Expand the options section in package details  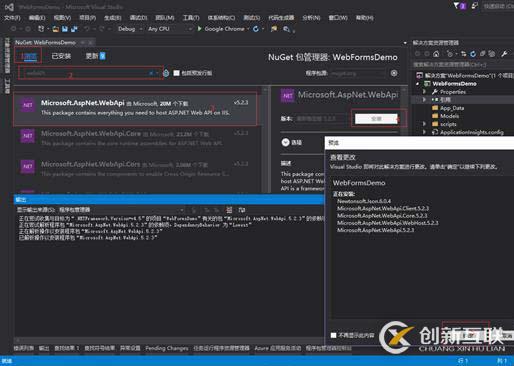(x=285, y=142)
